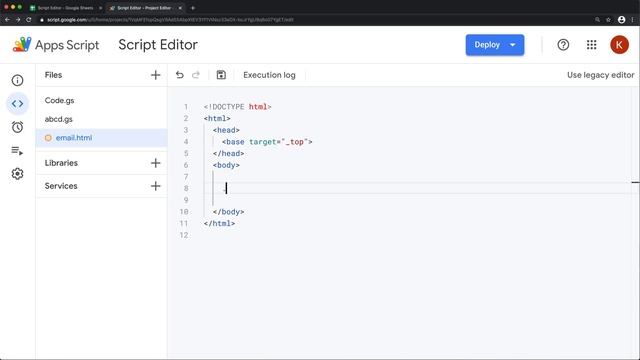Open the project Overview info icon

coord(17,80)
